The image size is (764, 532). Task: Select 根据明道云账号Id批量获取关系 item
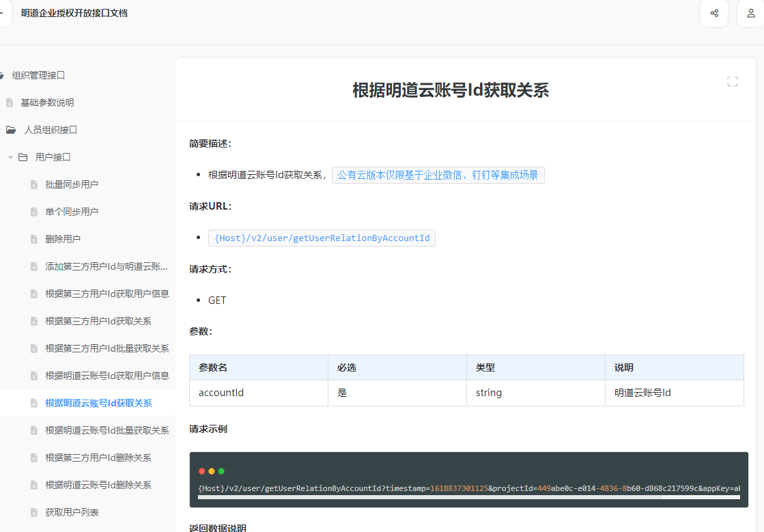tap(107, 430)
